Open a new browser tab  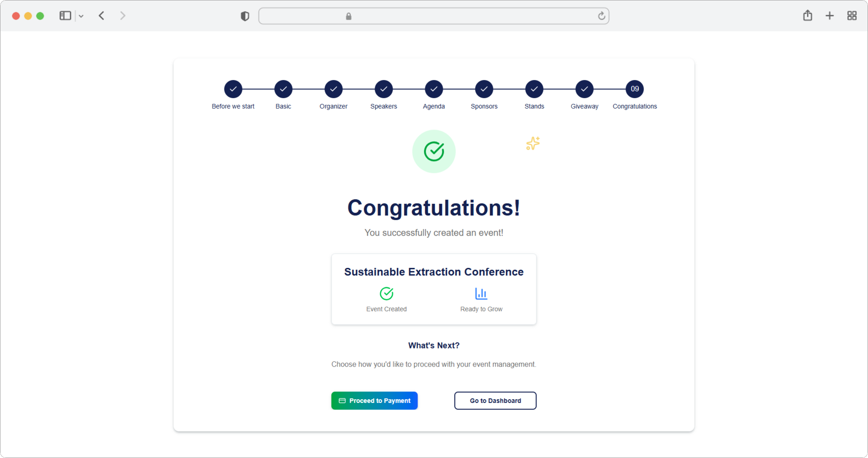[830, 15]
